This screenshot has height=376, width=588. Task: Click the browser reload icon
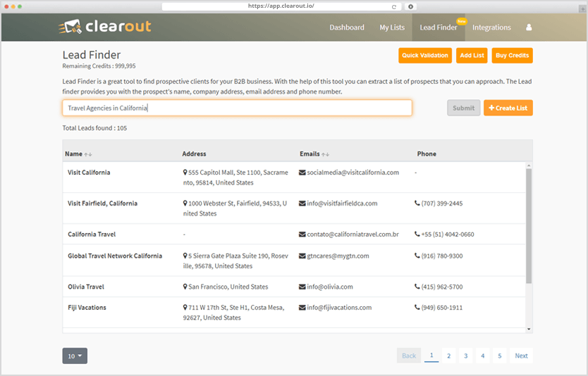(x=394, y=7)
